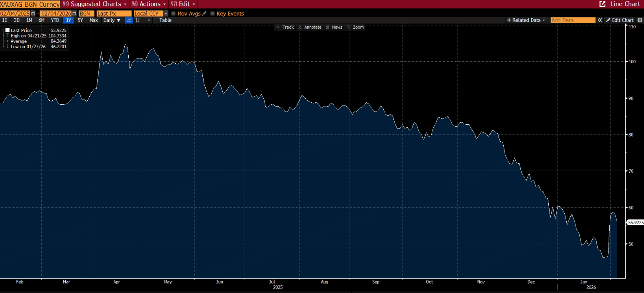Viewport: 644px width, 293px height.
Task: Open the Related Data dropdown
Action: coord(526,20)
